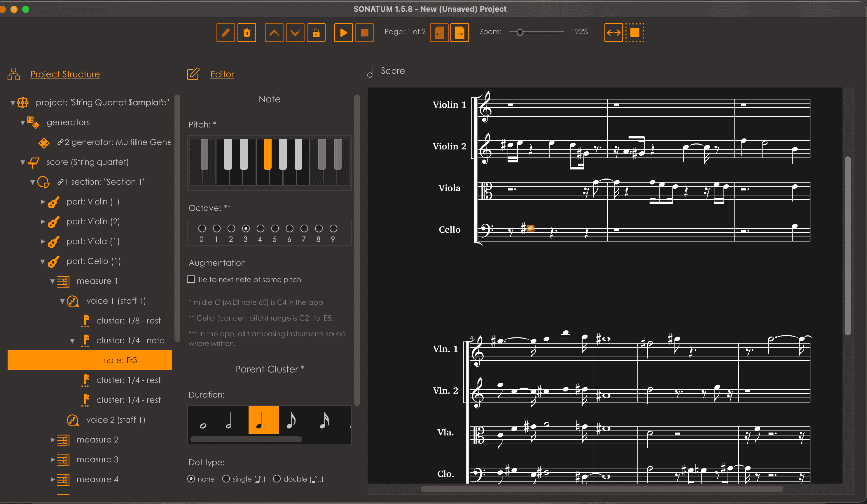Click the fit-width double arrow icon

pos(613,33)
